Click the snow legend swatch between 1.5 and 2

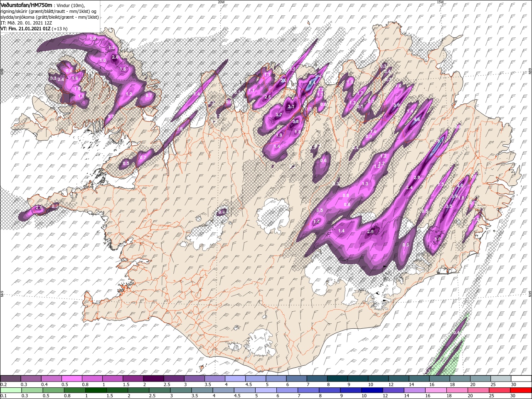click(x=133, y=379)
